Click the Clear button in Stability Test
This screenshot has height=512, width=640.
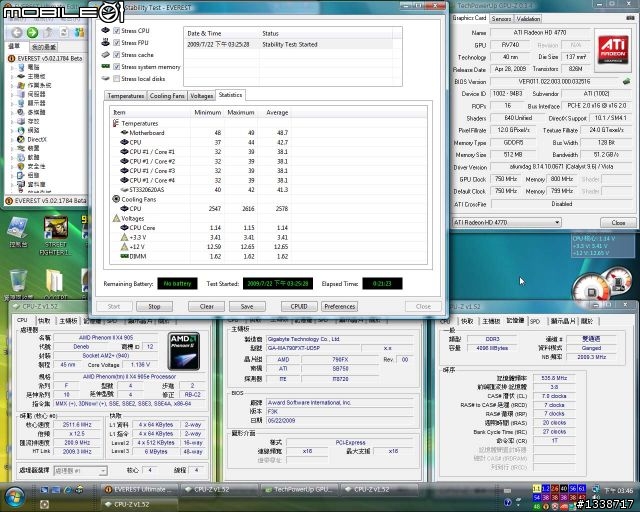coord(207,306)
